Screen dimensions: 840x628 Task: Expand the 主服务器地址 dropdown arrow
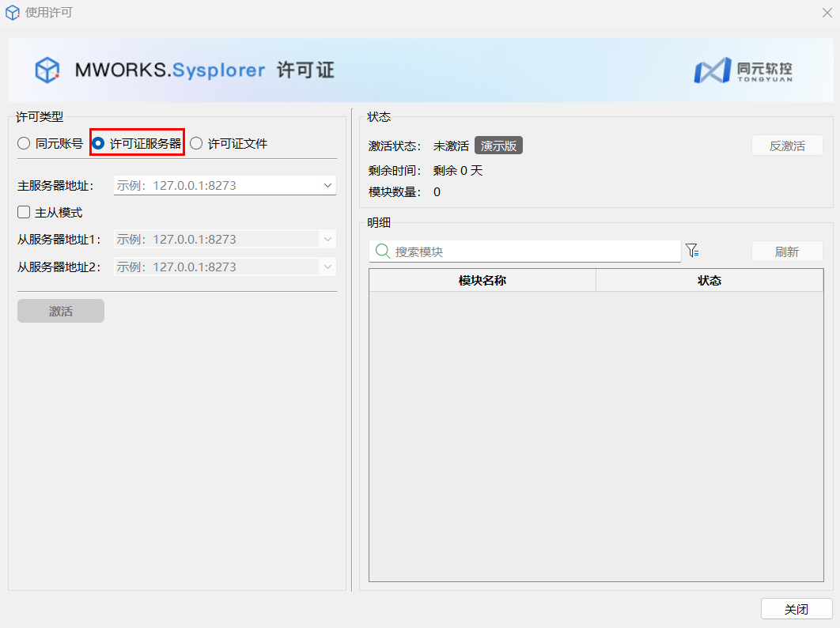point(327,186)
